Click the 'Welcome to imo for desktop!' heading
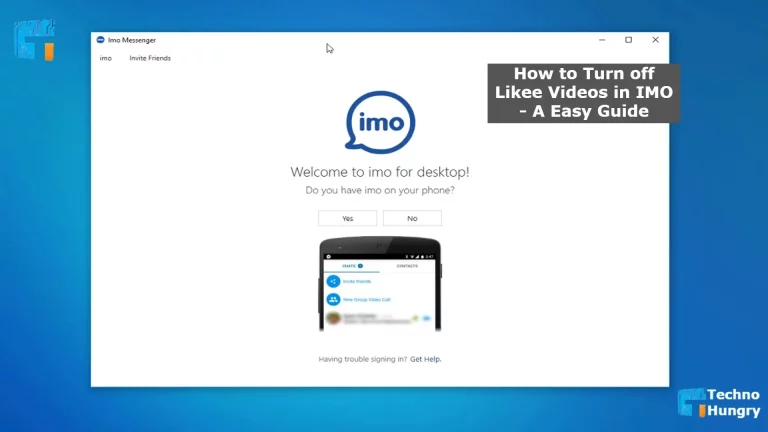This screenshot has width=768, height=432. pos(380,172)
